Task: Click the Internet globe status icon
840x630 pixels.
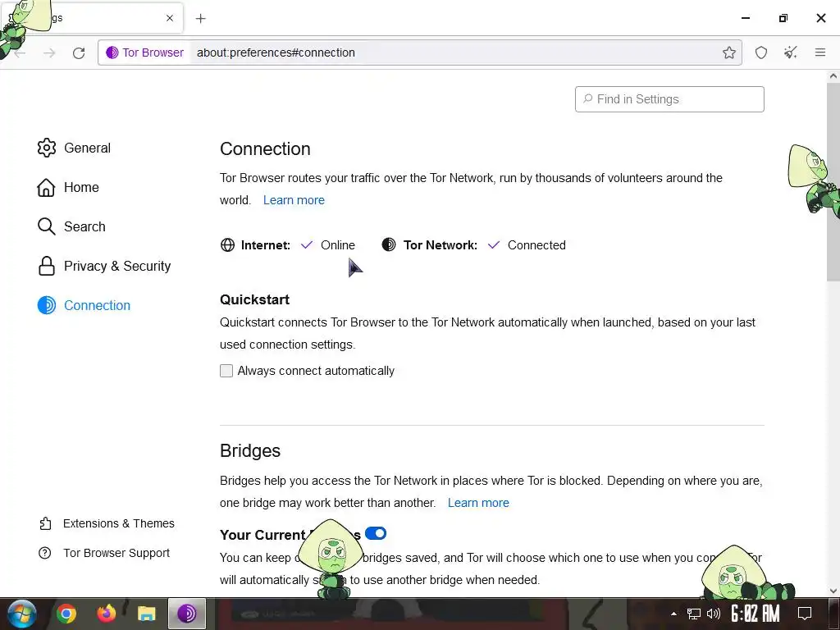Action: click(228, 244)
